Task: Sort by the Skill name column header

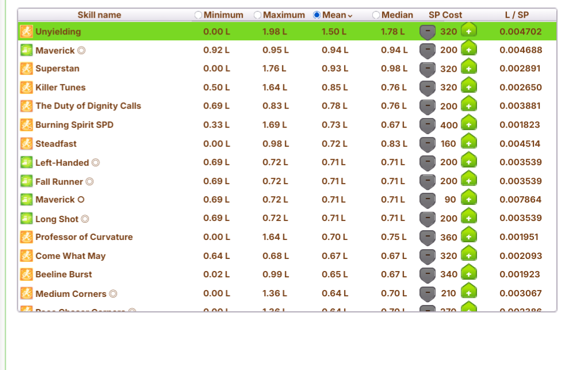Action: (x=100, y=15)
